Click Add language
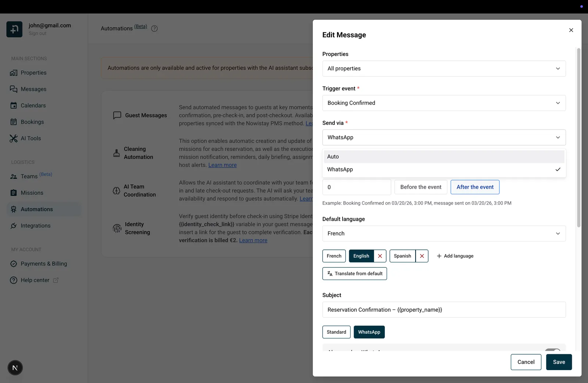 click(x=455, y=256)
